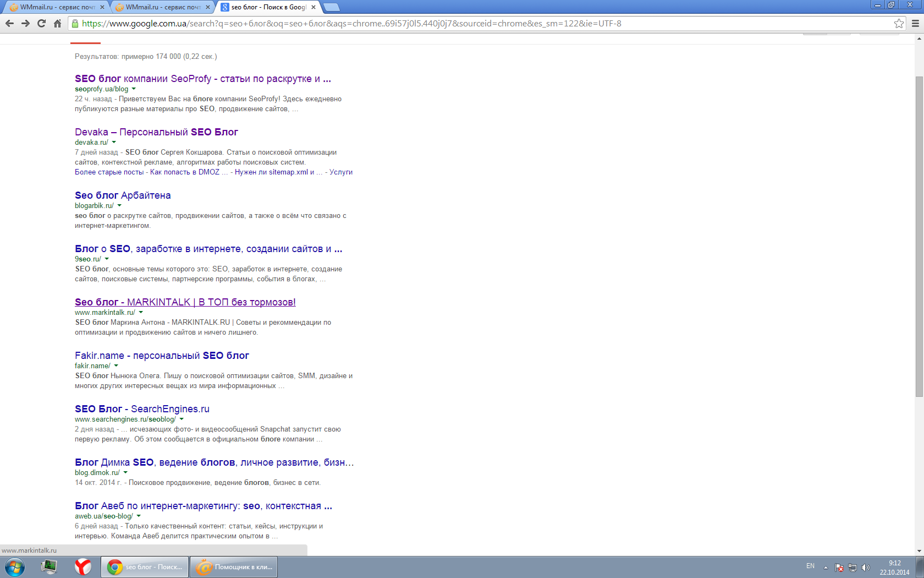
Task: Open Блог Димка SEO result
Action: pyautogui.click(x=214, y=462)
